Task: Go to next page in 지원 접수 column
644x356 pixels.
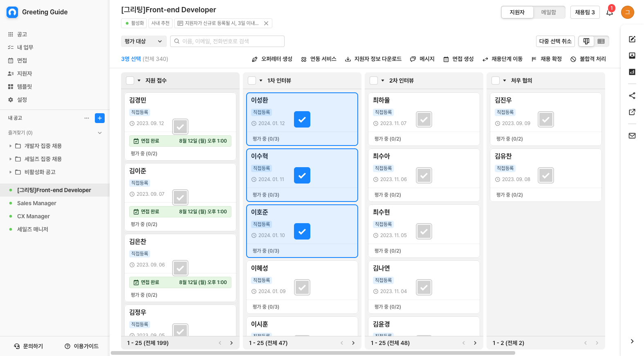Action: pos(231,343)
